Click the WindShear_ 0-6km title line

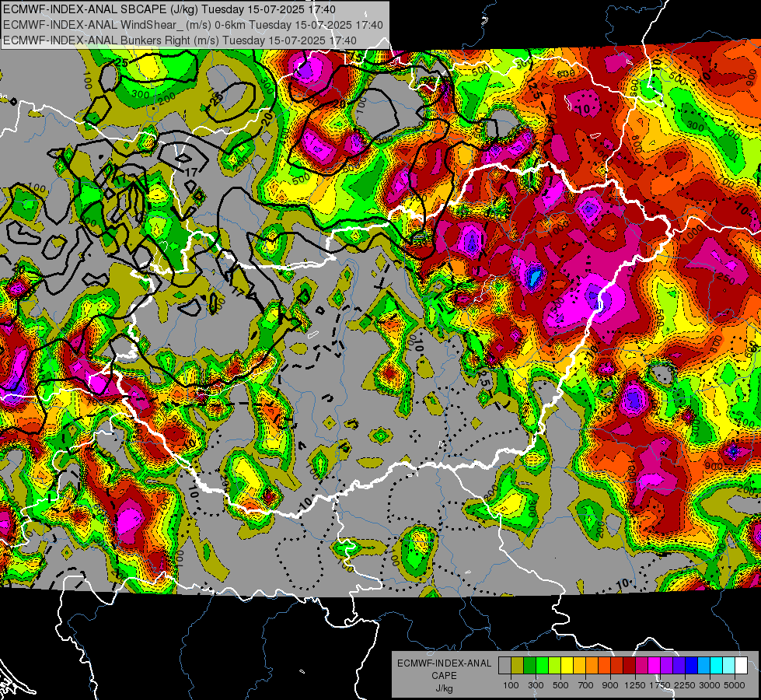coord(193,25)
